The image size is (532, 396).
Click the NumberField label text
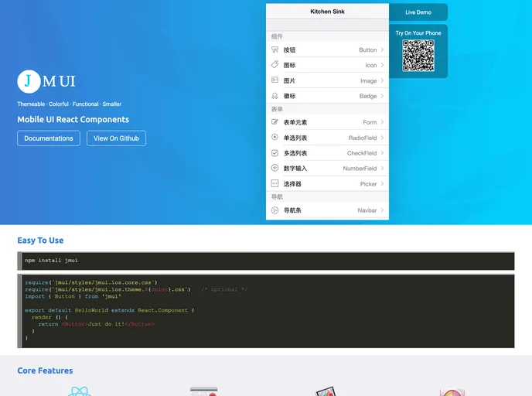(x=360, y=169)
